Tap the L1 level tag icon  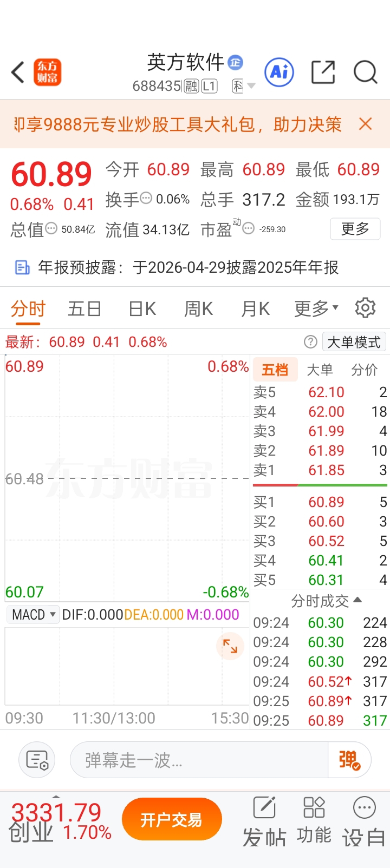tap(209, 86)
